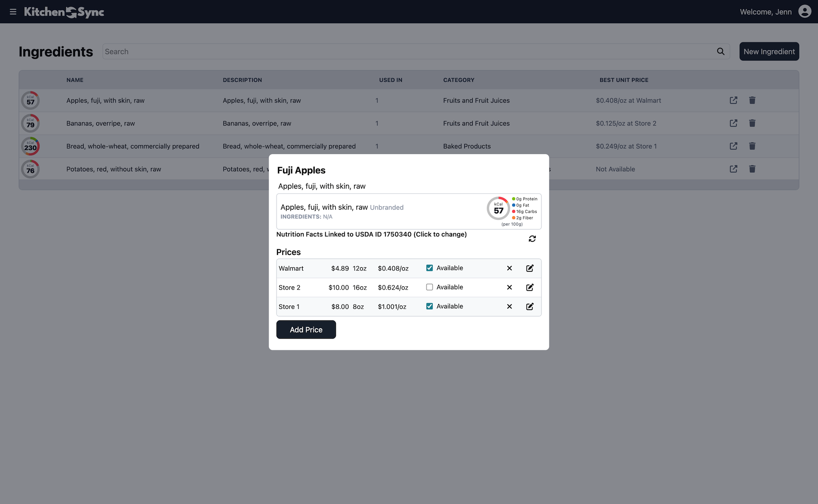Delete the Bananas ingredient via trash icon
The height and width of the screenshot is (504, 818).
pos(752,123)
